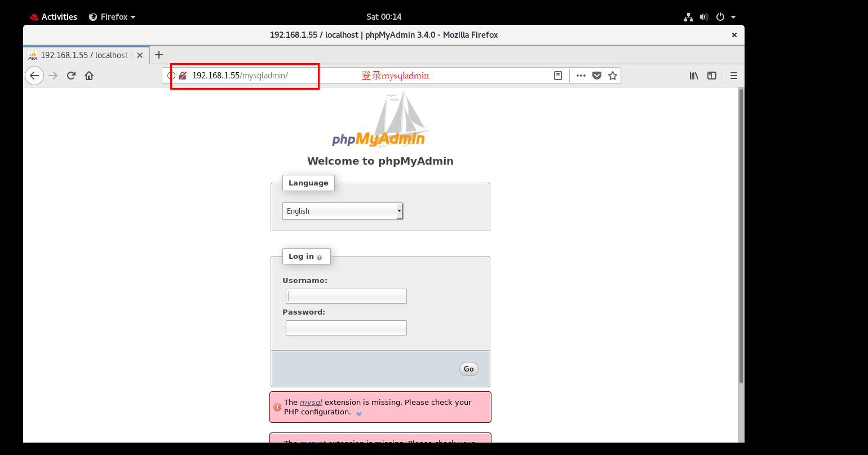Open Log in help icon
The width and height of the screenshot is (868, 455).
pos(320,257)
